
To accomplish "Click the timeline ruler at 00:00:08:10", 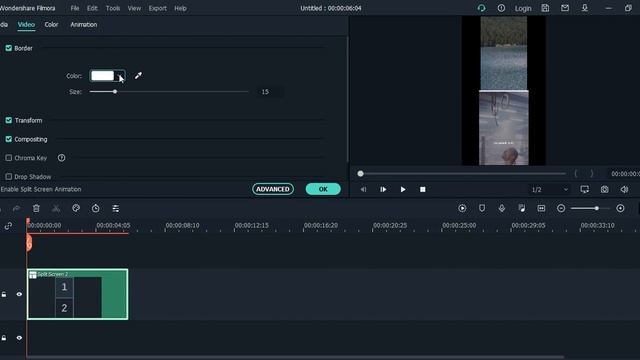I will (182, 225).
